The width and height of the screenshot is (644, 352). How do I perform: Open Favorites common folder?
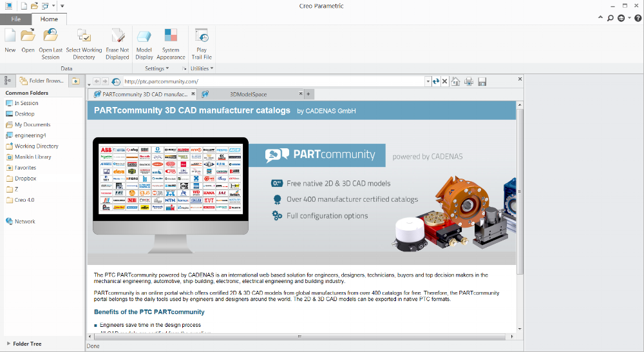pos(21,168)
